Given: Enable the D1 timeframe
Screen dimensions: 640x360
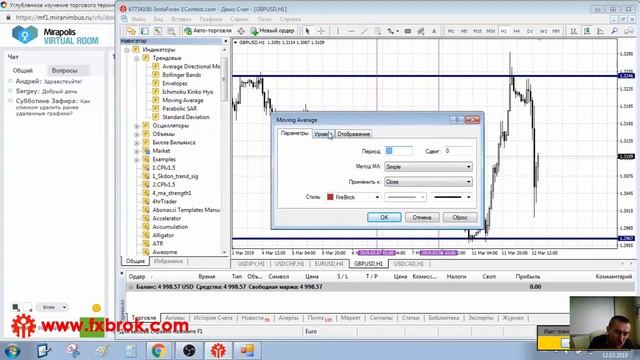Looking at the screenshot, I should click(530, 31).
